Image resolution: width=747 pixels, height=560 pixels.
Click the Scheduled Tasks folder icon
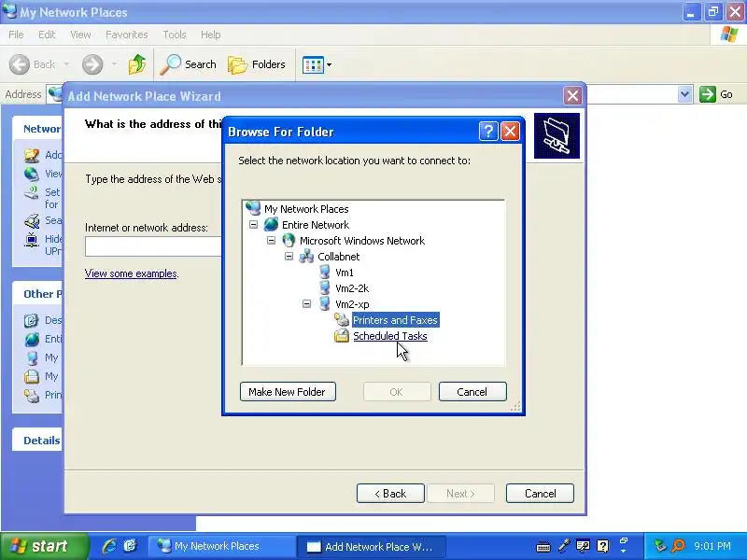[x=342, y=336]
